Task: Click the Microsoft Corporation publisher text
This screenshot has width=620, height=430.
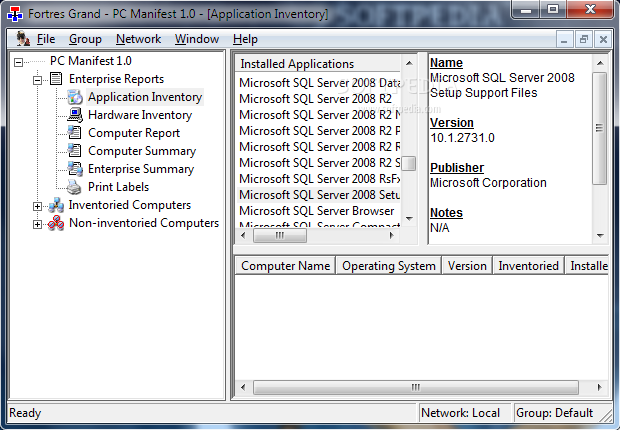Action: tap(488, 183)
